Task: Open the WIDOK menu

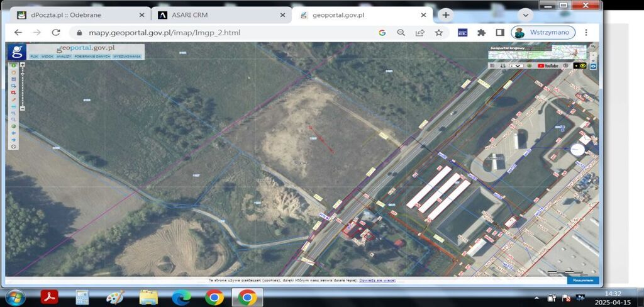Action: 48,57
